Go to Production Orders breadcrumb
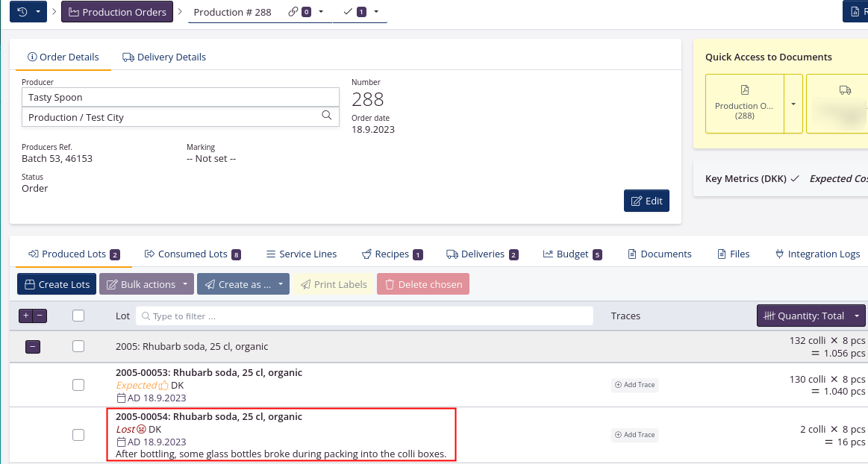 coord(117,12)
